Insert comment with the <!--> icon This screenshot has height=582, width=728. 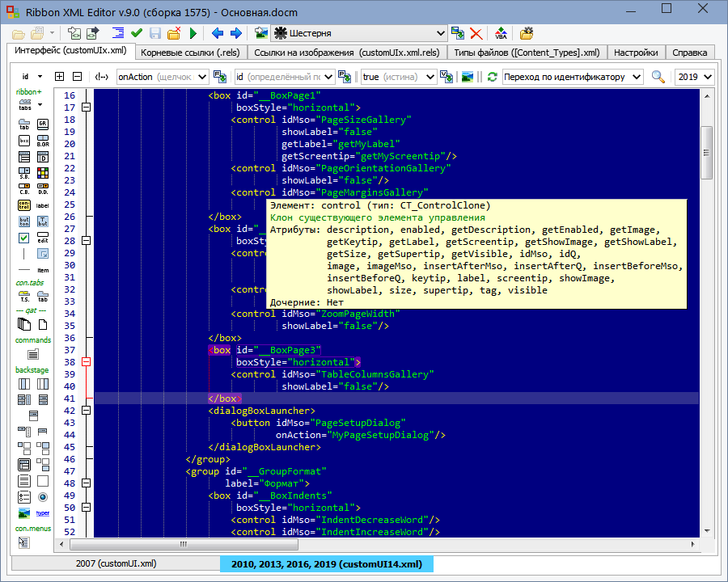tap(101, 77)
